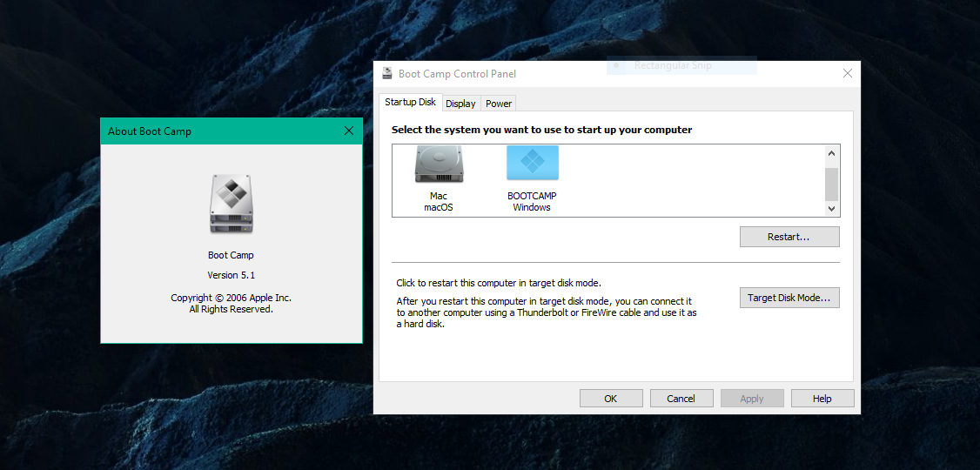Click the disk list scroll down arrow
The height and width of the screenshot is (470, 980).
pos(831,209)
